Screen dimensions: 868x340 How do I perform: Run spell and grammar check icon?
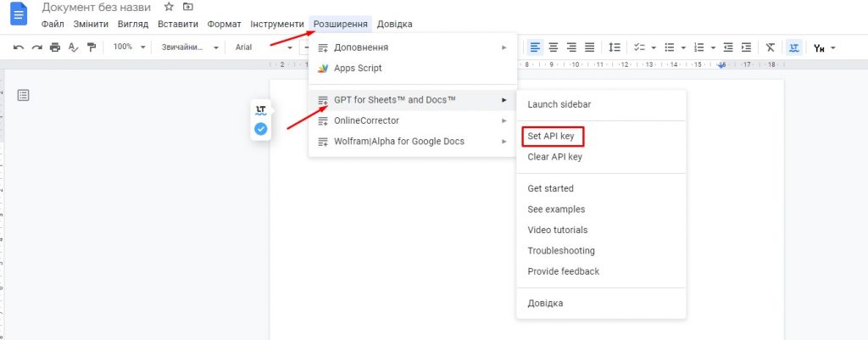[x=73, y=47]
